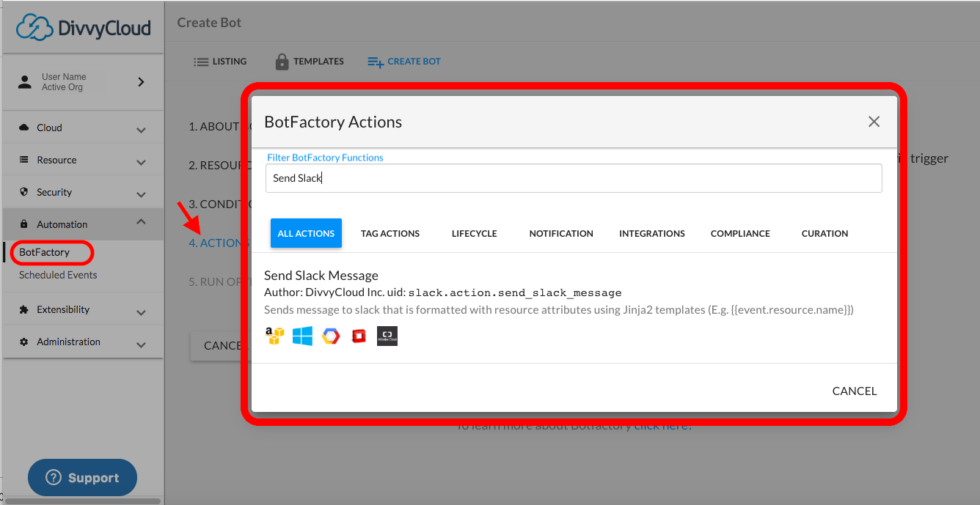This screenshot has height=505, width=980.
Task: Open the Integrations tab
Action: 652,233
